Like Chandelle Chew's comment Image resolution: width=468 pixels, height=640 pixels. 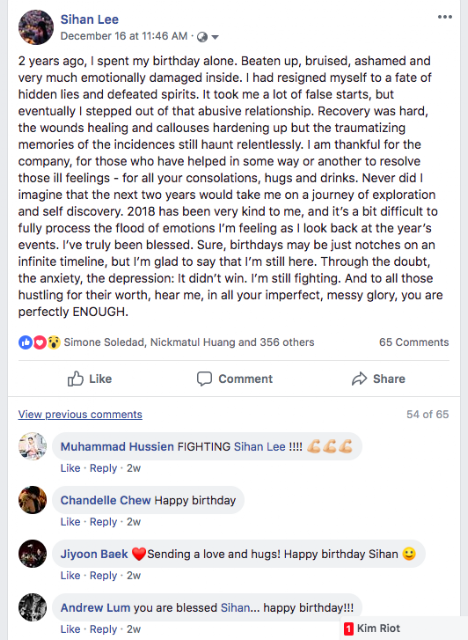pos(70,522)
